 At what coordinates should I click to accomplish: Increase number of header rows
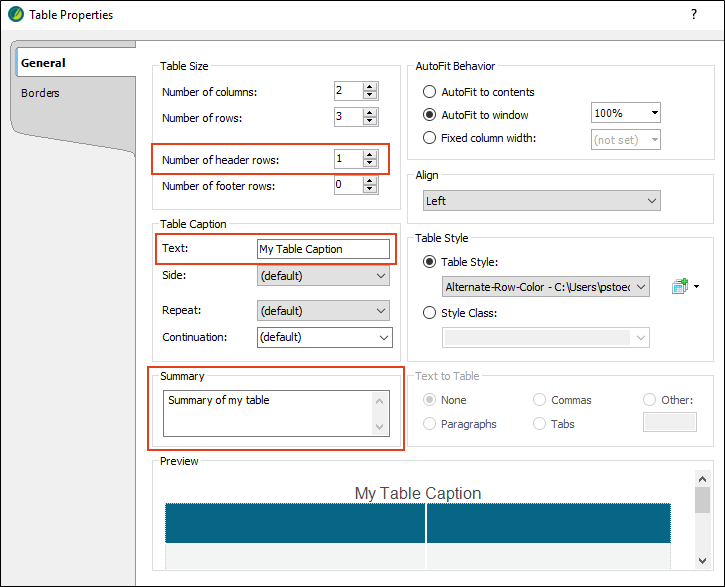pos(370,154)
